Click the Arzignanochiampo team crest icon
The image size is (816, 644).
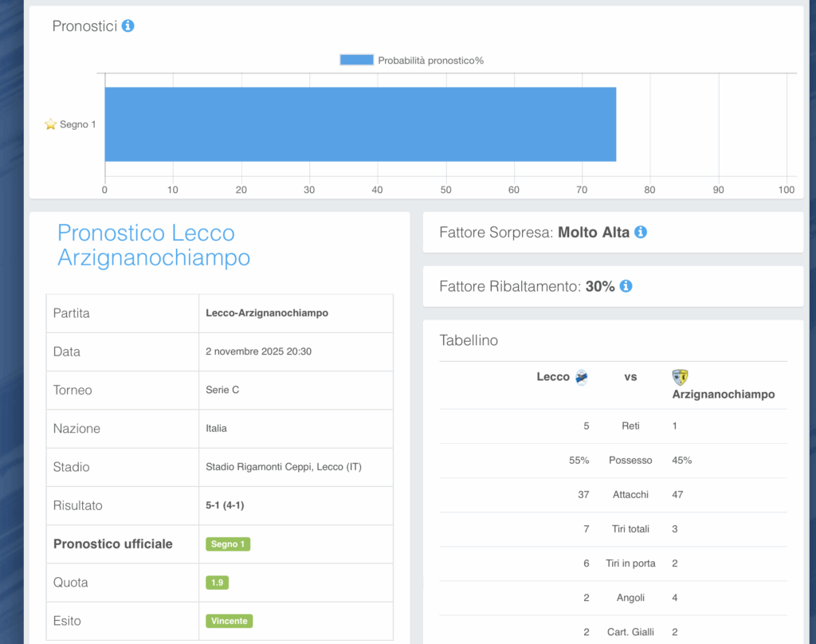click(x=680, y=377)
